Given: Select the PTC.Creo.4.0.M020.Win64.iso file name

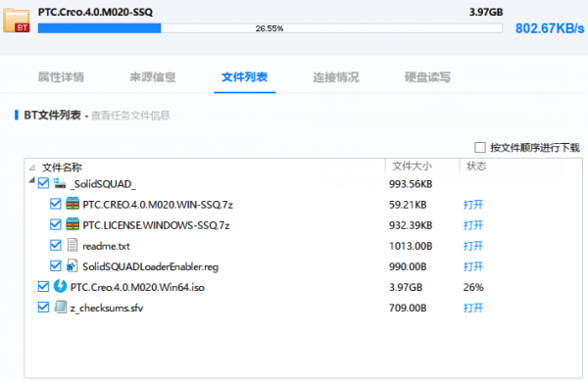Looking at the screenshot, I should coord(137,287).
